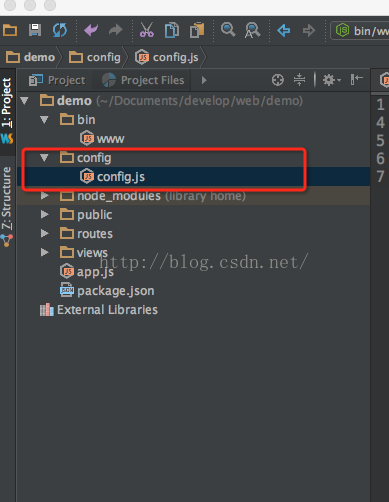Image resolution: width=389 pixels, height=502 pixels.
Task: Hide the project panel with the pin icon
Action: [356, 80]
